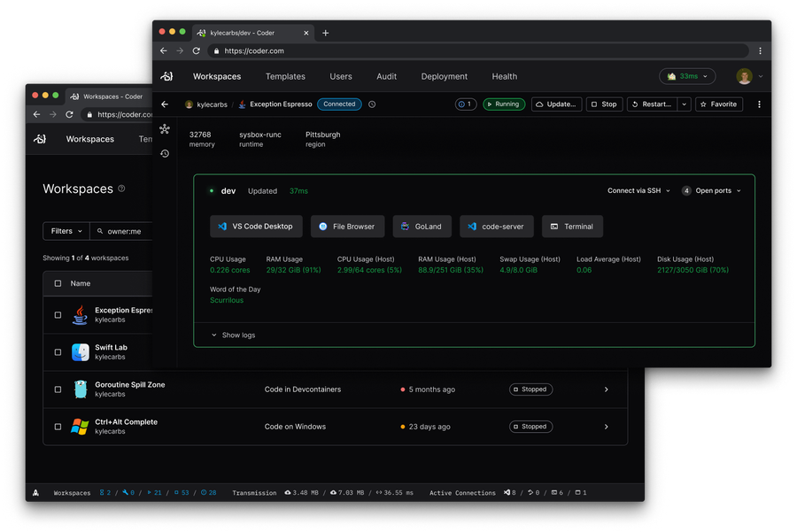
Task: Check the Ctrl+Alt Complete checkbox
Action: click(x=58, y=427)
